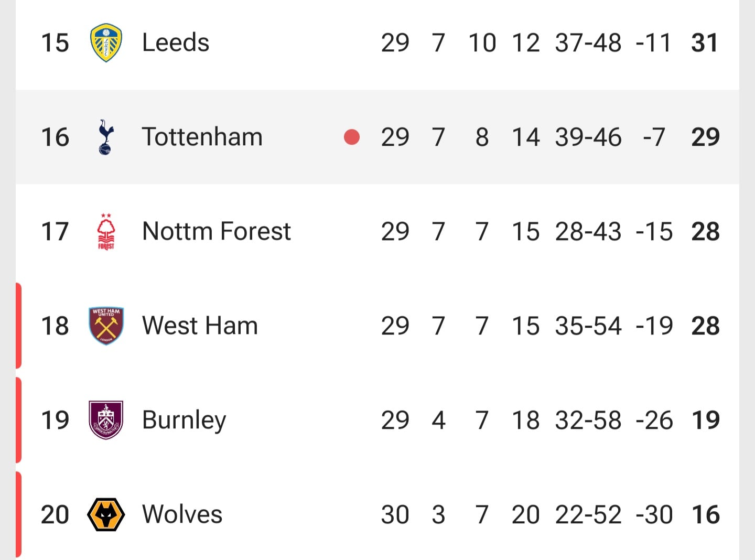Image resolution: width=755 pixels, height=560 pixels.
Task: Select the Nottm Forest team name
Action: [x=217, y=231]
